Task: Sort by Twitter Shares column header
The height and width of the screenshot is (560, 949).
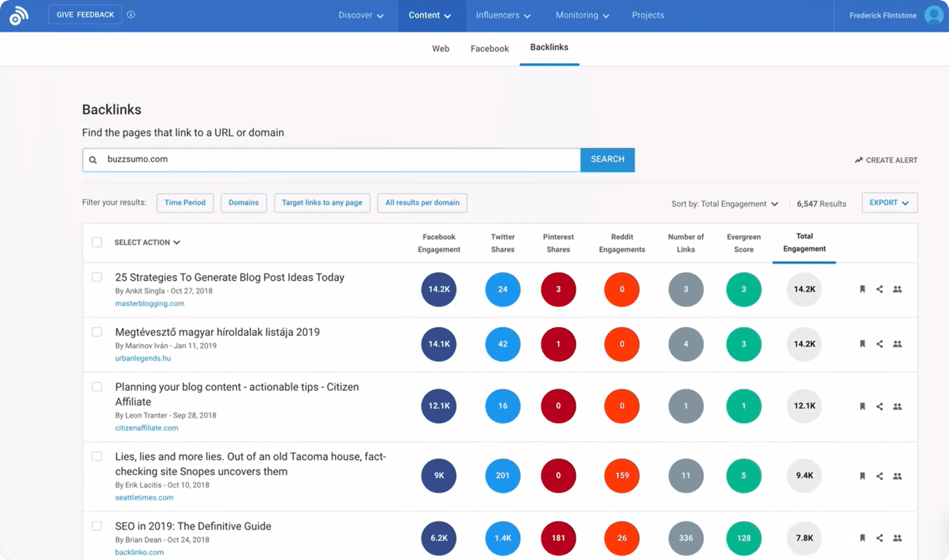Action: (x=503, y=243)
